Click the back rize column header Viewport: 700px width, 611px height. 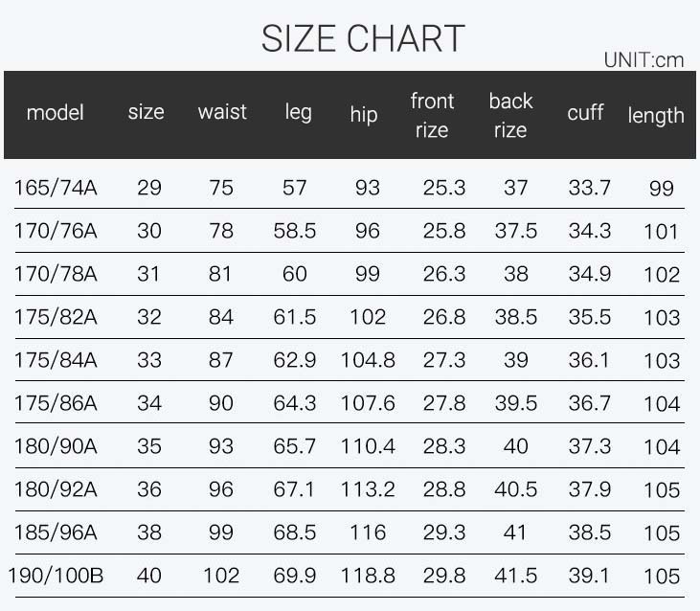click(x=510, y=116)
